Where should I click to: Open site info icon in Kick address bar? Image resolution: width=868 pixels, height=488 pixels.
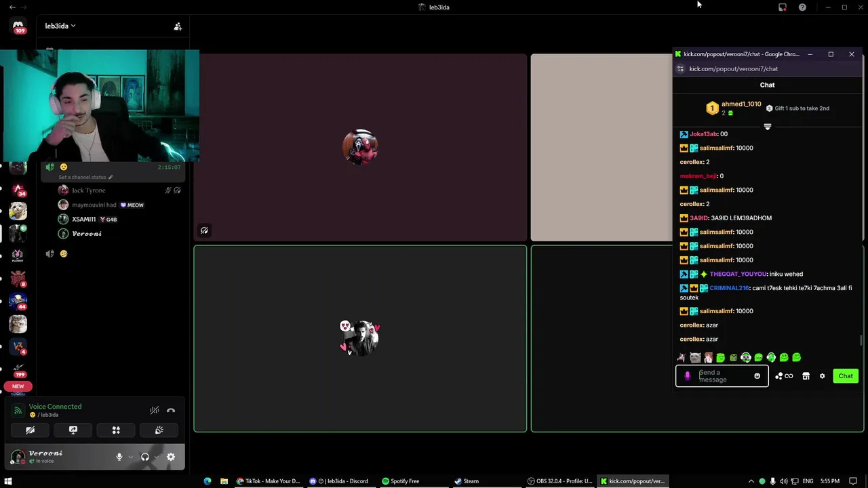pos(681,68)
